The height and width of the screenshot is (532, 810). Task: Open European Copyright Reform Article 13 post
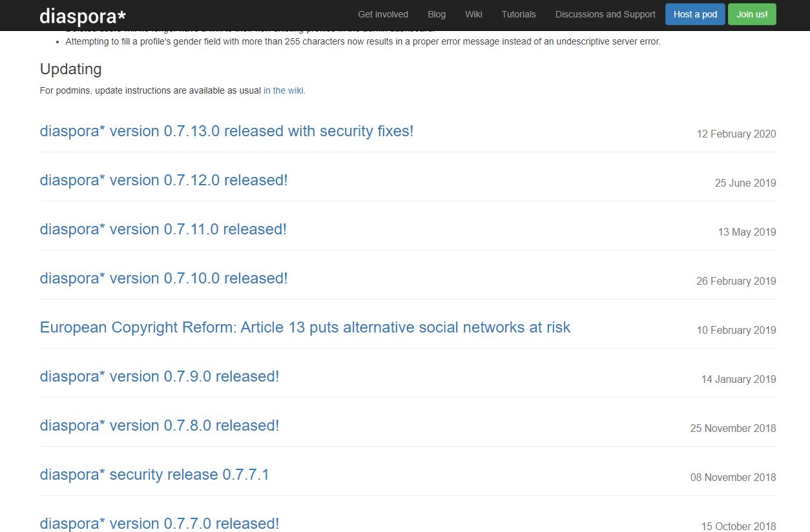305,327
